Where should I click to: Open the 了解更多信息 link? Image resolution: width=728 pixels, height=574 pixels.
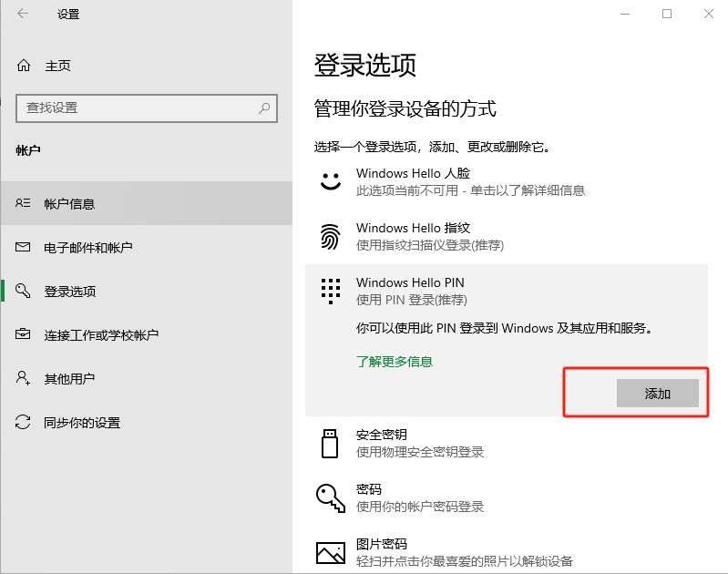(395, 362)
